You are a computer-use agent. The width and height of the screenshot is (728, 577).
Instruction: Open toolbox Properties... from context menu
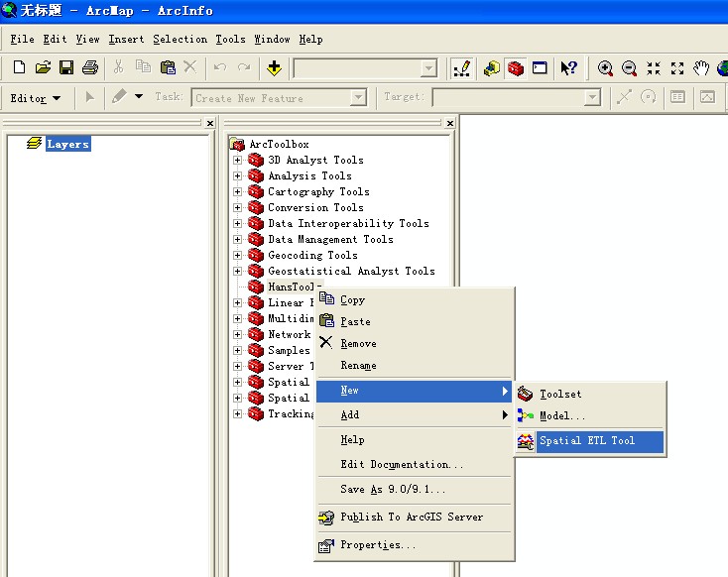[415, 545]
